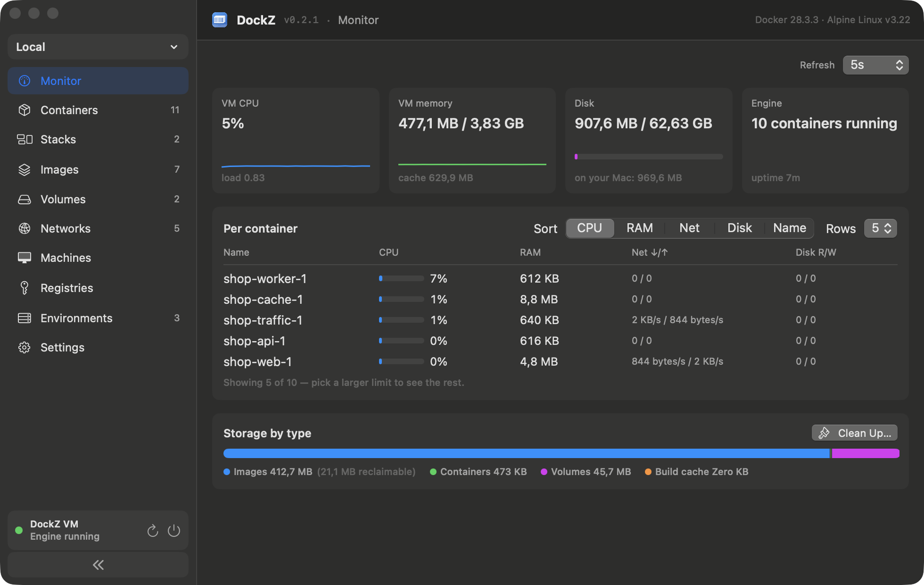The image size is (924, 585).
Task: Open the Refresh interval 5s dropdown
Action: pyautogui.click(x=875, y=65)
